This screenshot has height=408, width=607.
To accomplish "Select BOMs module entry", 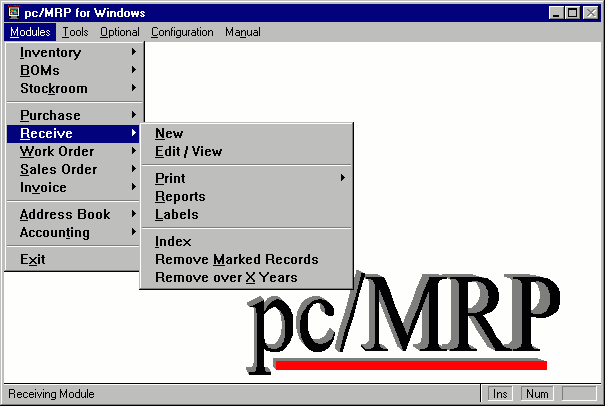I will [74, 70].
